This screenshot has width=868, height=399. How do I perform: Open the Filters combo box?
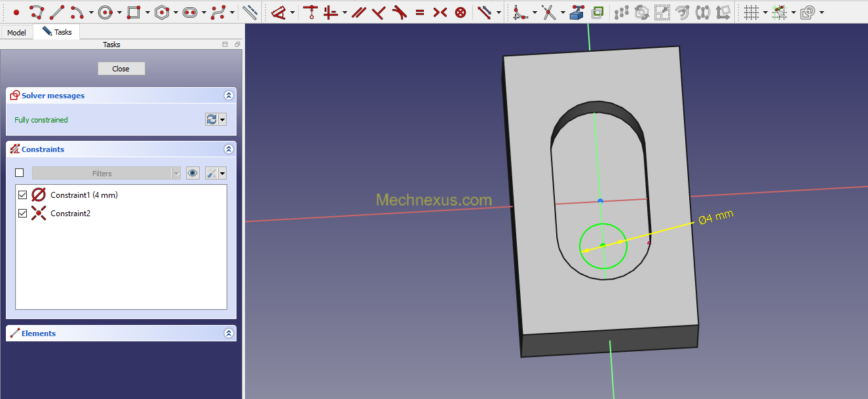point(106,173)
